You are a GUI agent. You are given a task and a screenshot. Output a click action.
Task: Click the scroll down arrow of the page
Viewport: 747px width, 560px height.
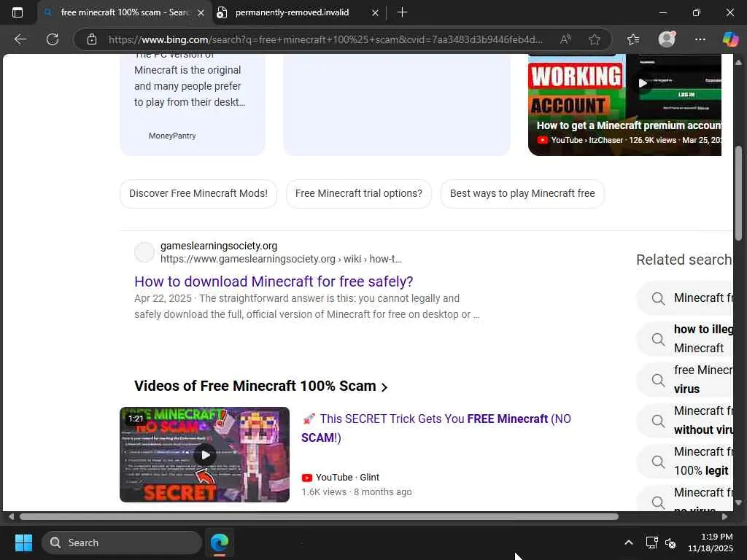point(738,502)
